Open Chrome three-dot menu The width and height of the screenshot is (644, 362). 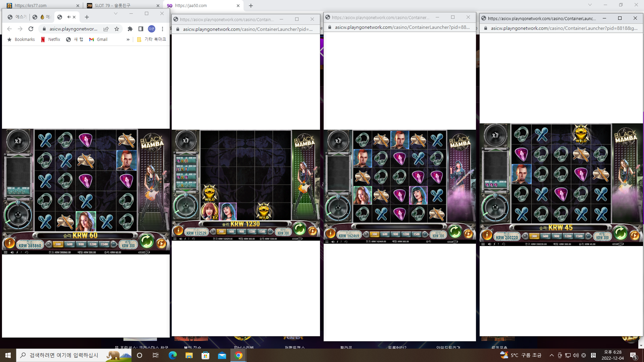pyautogui.click(x=162, y=29)
